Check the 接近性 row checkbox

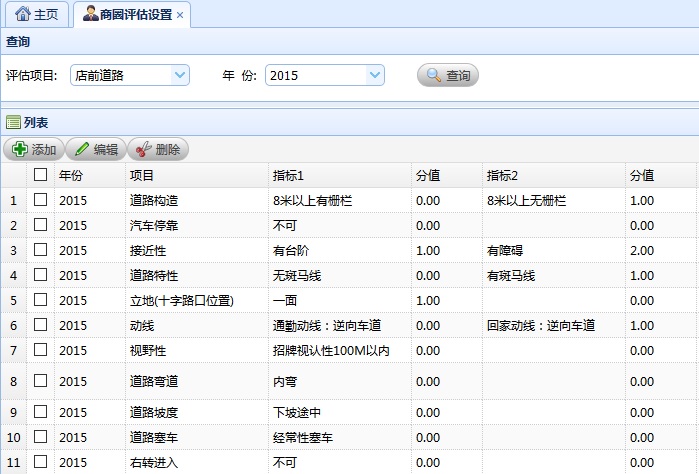41,249
